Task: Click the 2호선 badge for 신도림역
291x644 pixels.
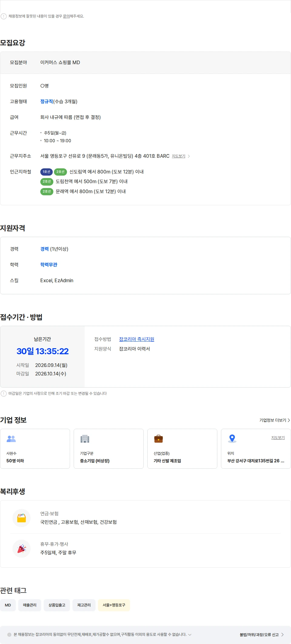Action: pyautogui.click(x=60, y=172)
